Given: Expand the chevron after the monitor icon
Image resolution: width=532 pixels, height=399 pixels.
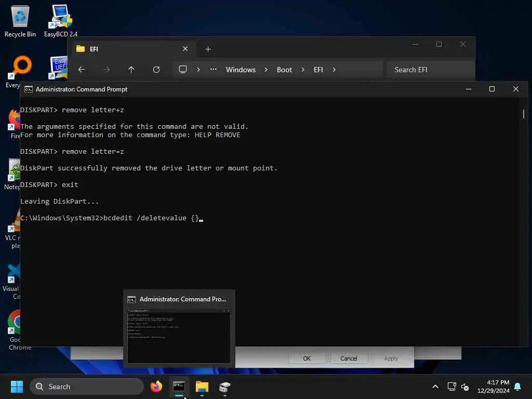Looking at the screenshot, I should click(198, 70).
